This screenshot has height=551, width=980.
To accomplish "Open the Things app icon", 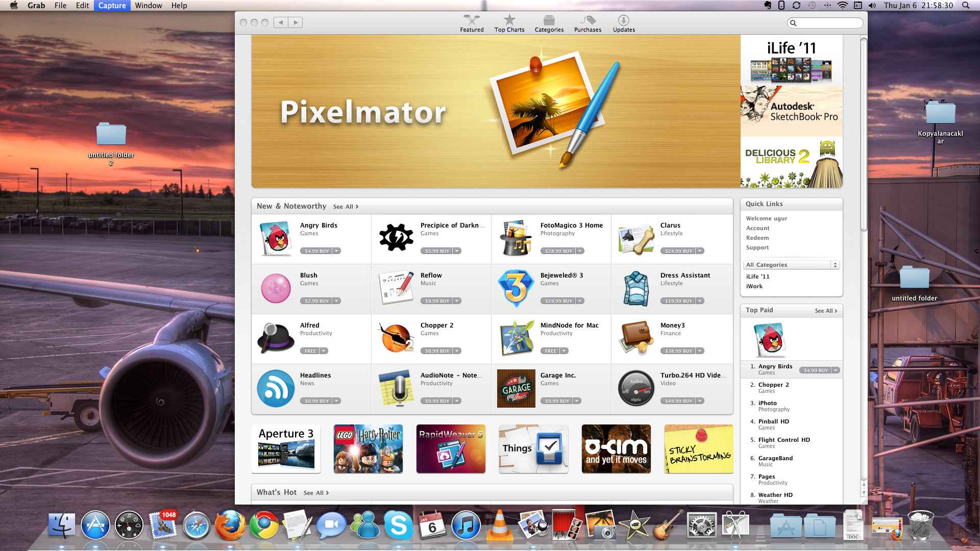I will 532,448.
